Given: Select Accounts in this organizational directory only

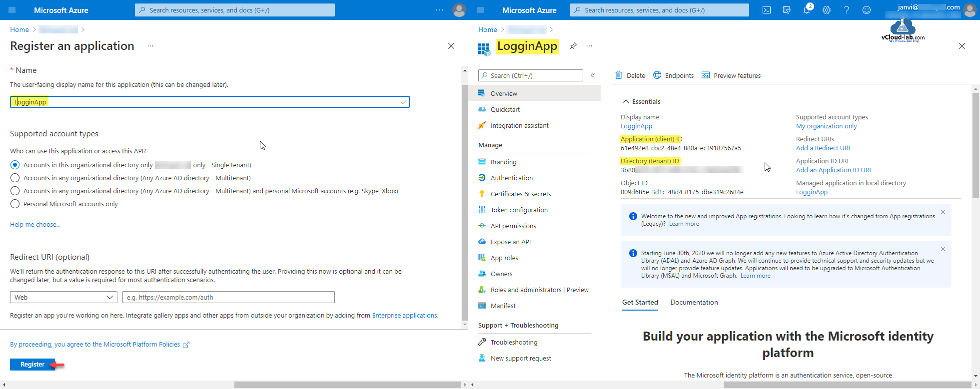Looking at the screenshot, I should click(15, 165).
